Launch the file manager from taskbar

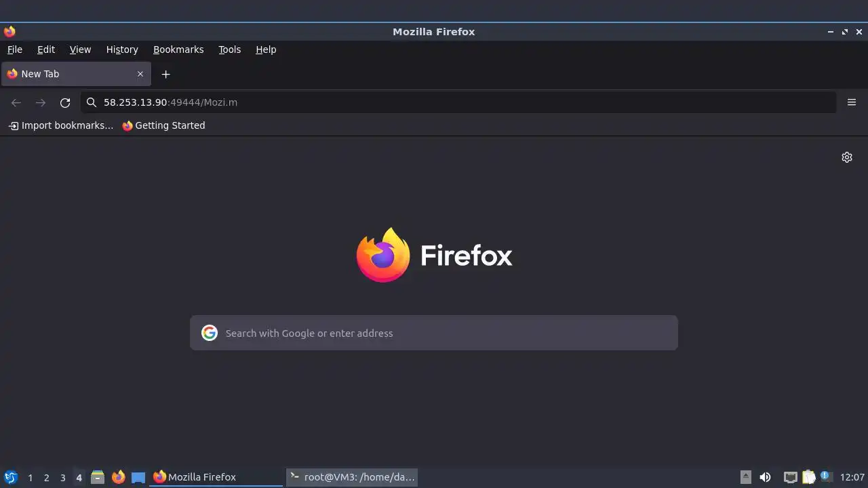(x=98, y=477)
